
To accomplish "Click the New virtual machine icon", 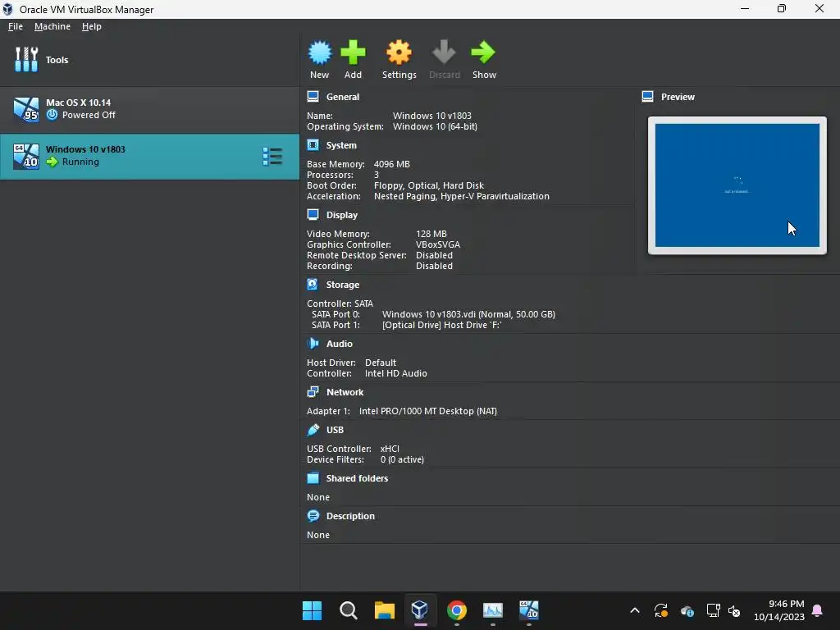I will (x=320, y=52).
